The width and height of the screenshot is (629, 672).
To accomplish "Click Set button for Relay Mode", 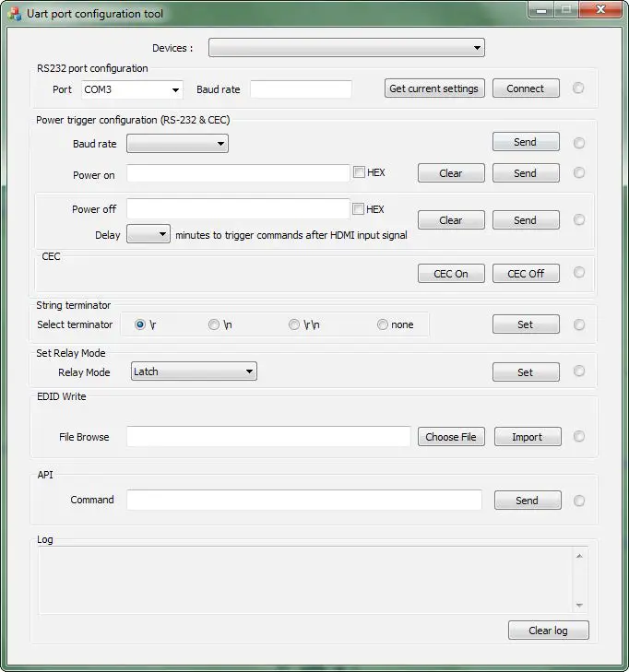I will coord(526,372).
